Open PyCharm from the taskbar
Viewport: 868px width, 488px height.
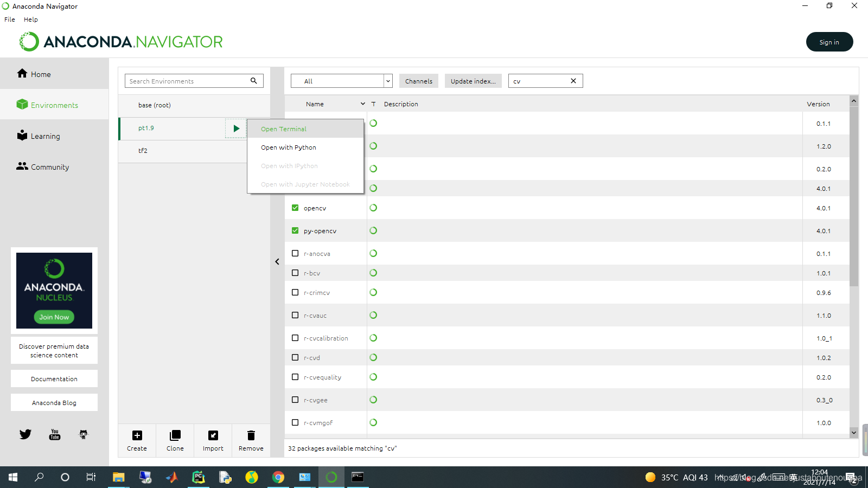(x=199, y=477)
